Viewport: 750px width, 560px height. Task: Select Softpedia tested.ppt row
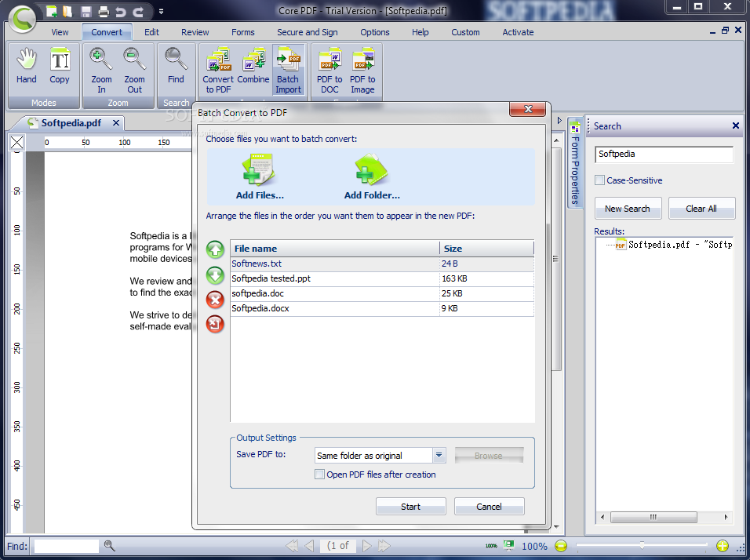pos(382,278)
